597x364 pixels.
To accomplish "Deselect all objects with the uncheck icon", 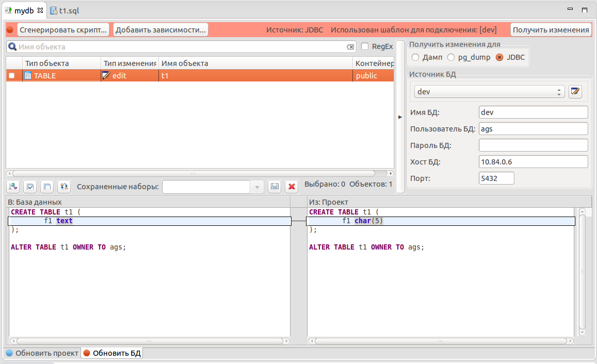I will [x=47, y=186].
